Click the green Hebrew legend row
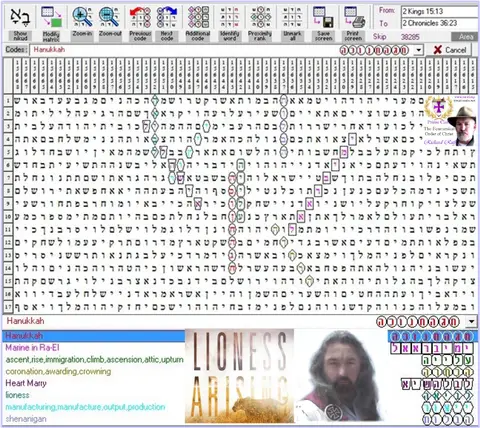The image size is (480, 428). point(448,360)
